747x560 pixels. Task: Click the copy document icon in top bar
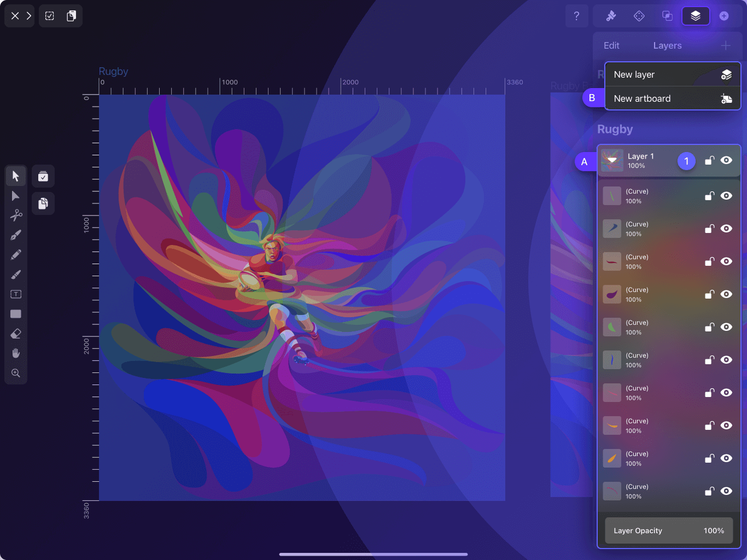71,16
